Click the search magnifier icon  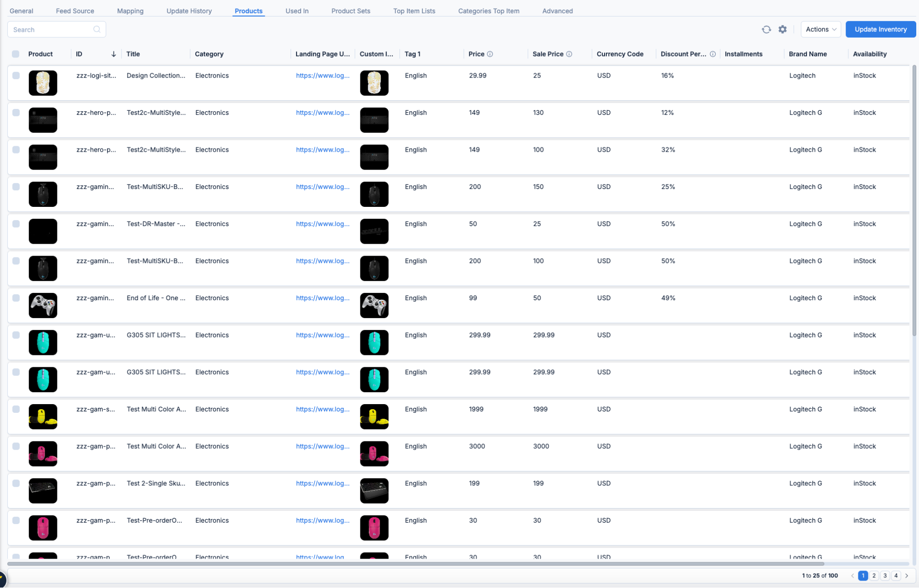97,29
